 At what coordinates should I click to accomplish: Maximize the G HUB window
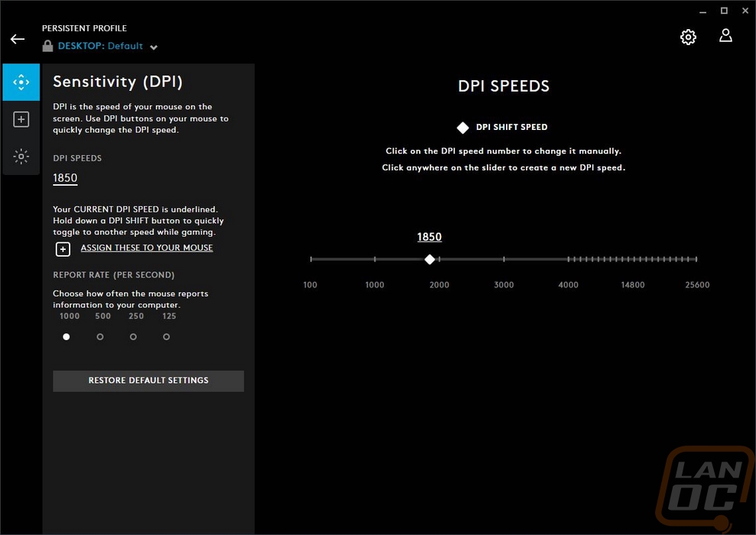[x=724, y=11]
